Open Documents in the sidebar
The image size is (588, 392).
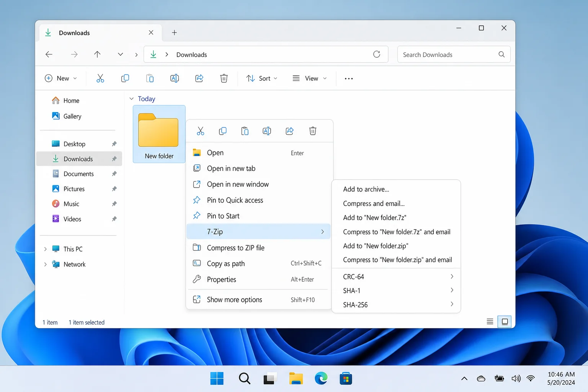79,174
